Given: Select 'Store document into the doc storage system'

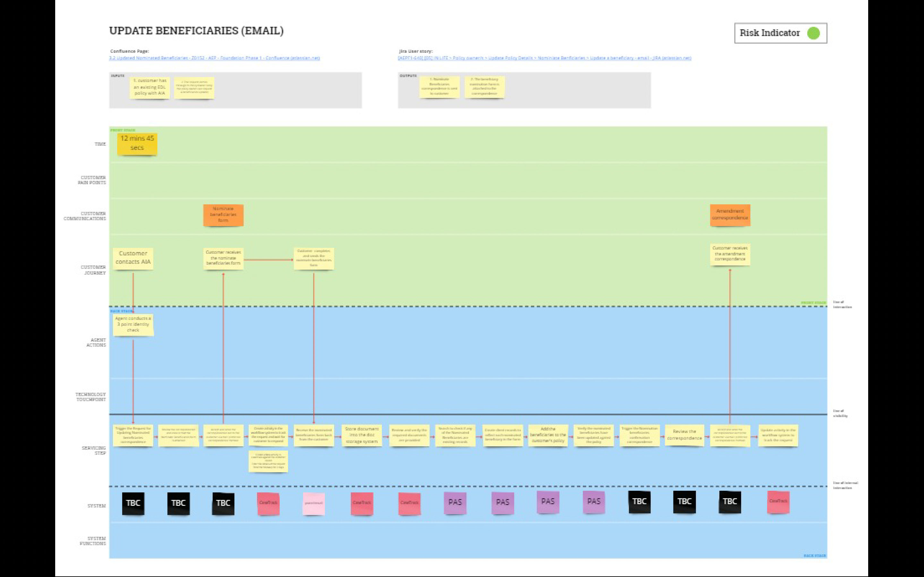Looking at the screenshot, I should tap(362, 435).
